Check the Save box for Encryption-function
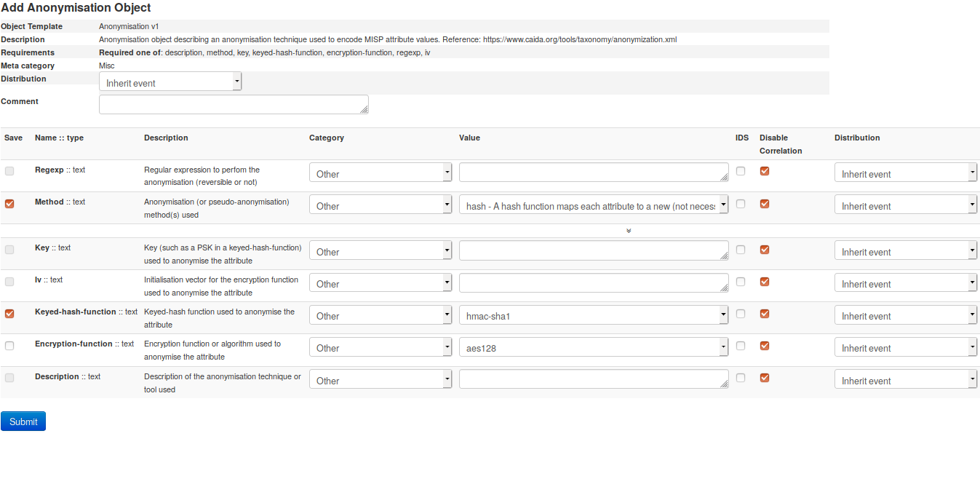The height and width of the screenshot is (495, 980). point(9,346)
